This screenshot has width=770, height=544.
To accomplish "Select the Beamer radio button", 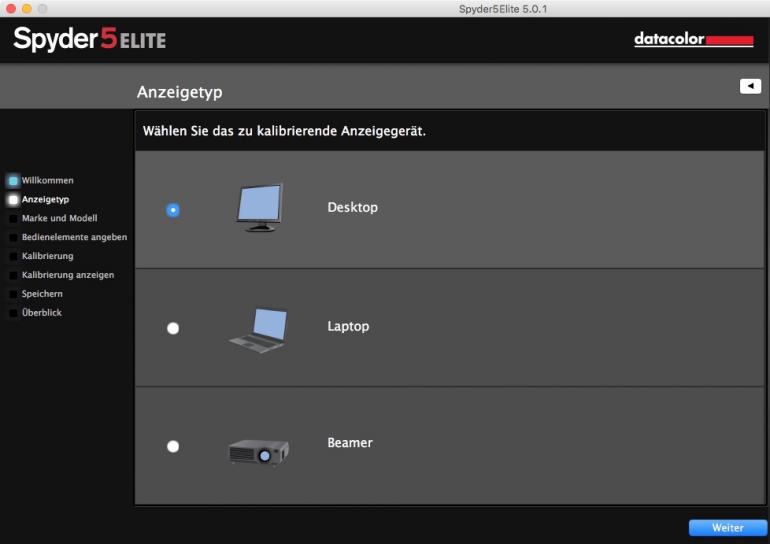I will pyautogui.click(x=173, y=446).
